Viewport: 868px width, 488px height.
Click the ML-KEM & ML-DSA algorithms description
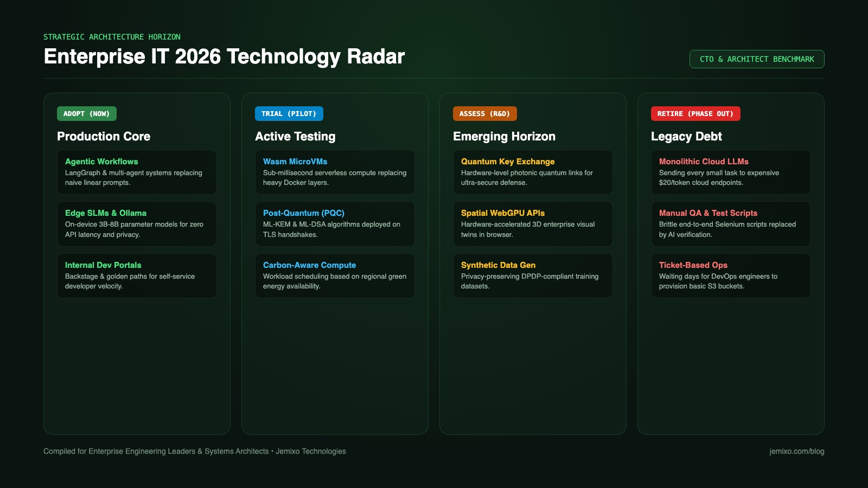click(331, 229)
